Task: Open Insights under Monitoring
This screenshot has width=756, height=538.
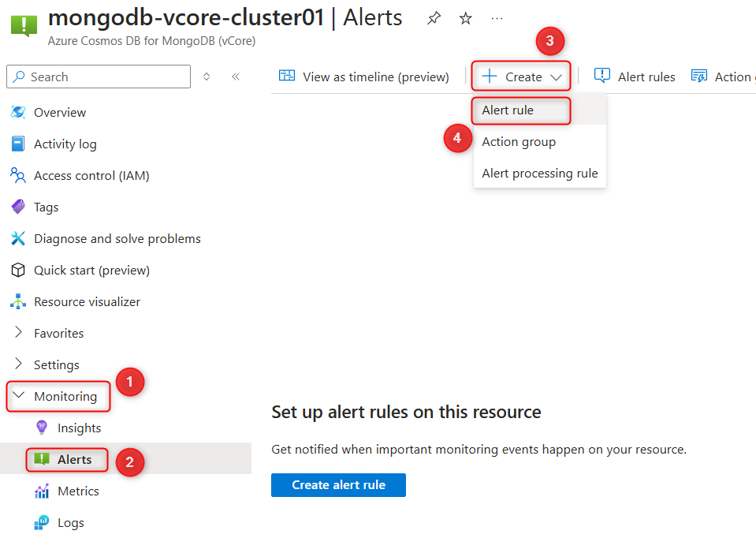Action: (79, 428)
